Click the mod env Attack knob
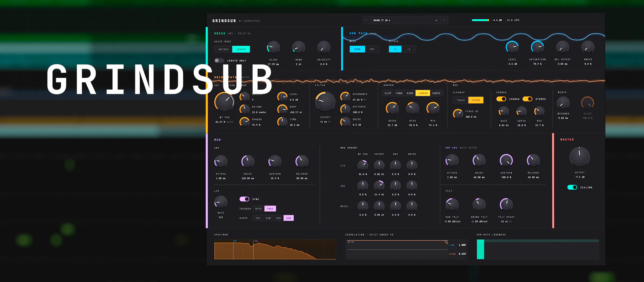Viewport: 644px width, 282px height. pos(221,161)
